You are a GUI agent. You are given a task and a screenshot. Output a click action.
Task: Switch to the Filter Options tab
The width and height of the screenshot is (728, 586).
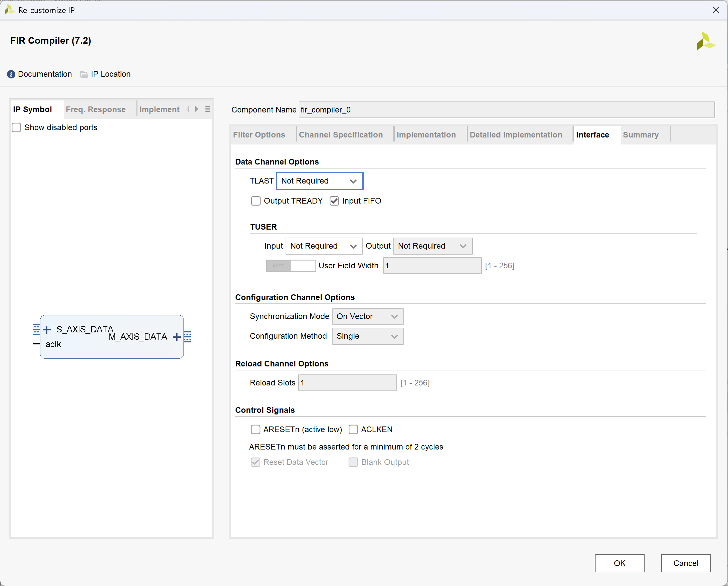click(x=259, y=135)
